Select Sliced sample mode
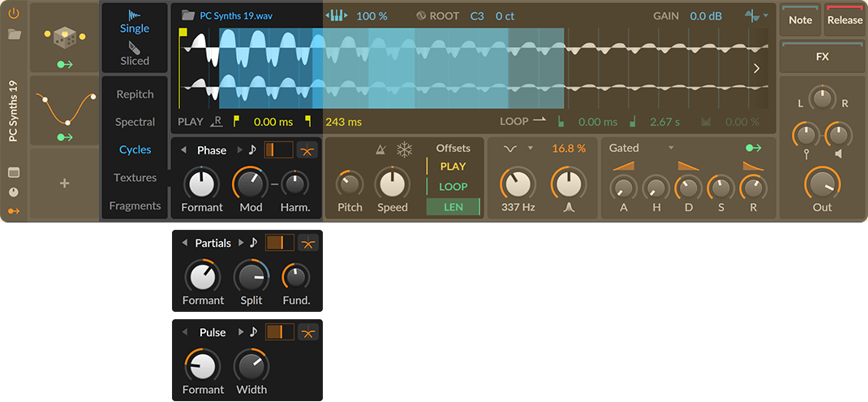 point(135,54)
